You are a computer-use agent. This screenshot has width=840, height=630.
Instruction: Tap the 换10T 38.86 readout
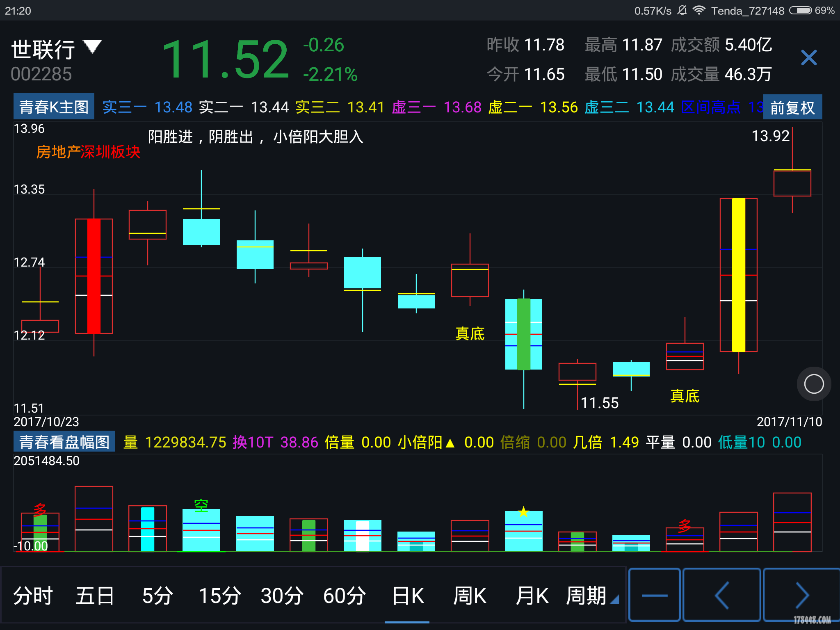point(275,442)
